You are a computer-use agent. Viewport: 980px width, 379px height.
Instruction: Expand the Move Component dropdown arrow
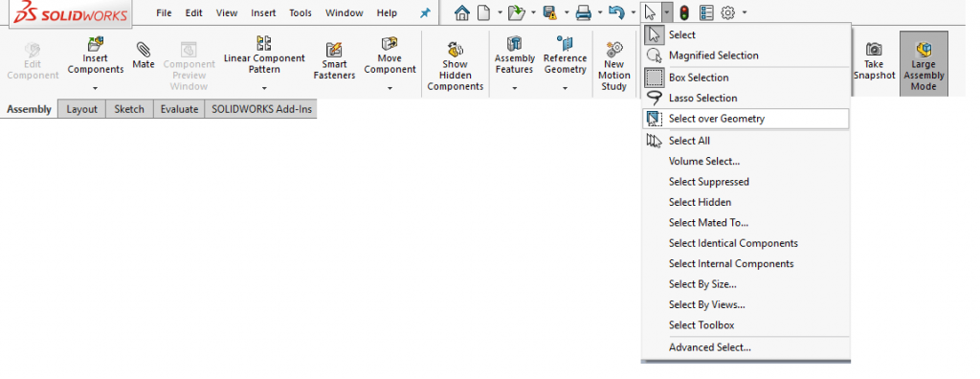(x=390, y=89)
